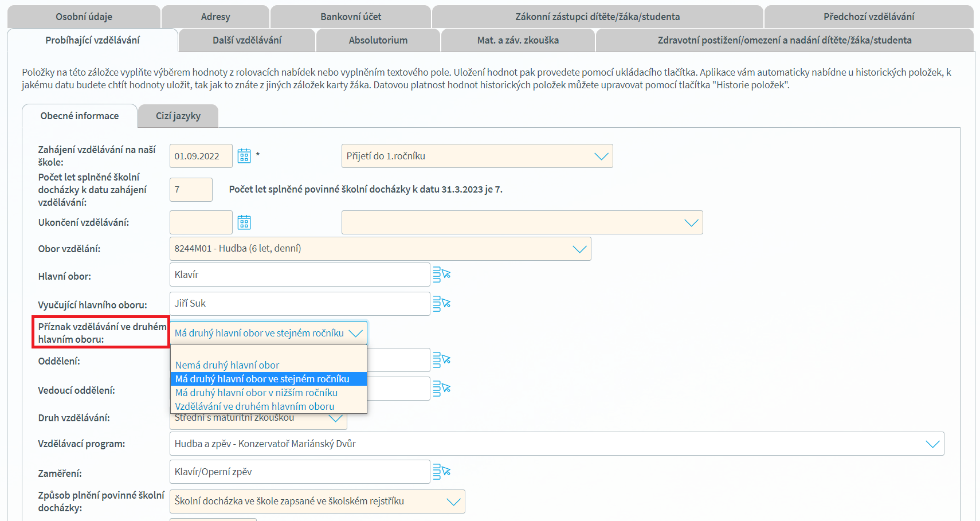Switch to the Cizí jazyky sub-tab

click(x=178, y=116)
